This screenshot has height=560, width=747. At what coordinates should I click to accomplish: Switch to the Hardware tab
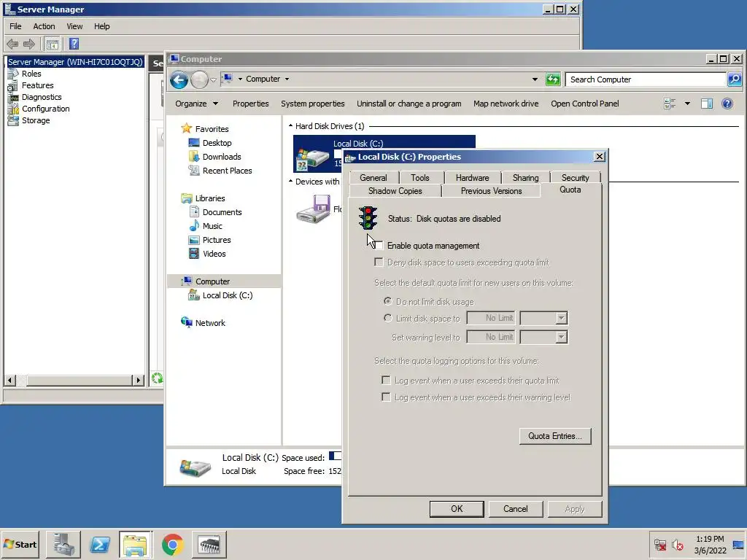[472, 178]
